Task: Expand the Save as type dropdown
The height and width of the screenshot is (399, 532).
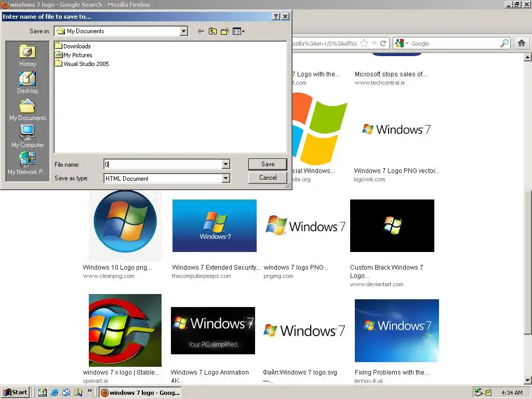Action: [225, 178]
